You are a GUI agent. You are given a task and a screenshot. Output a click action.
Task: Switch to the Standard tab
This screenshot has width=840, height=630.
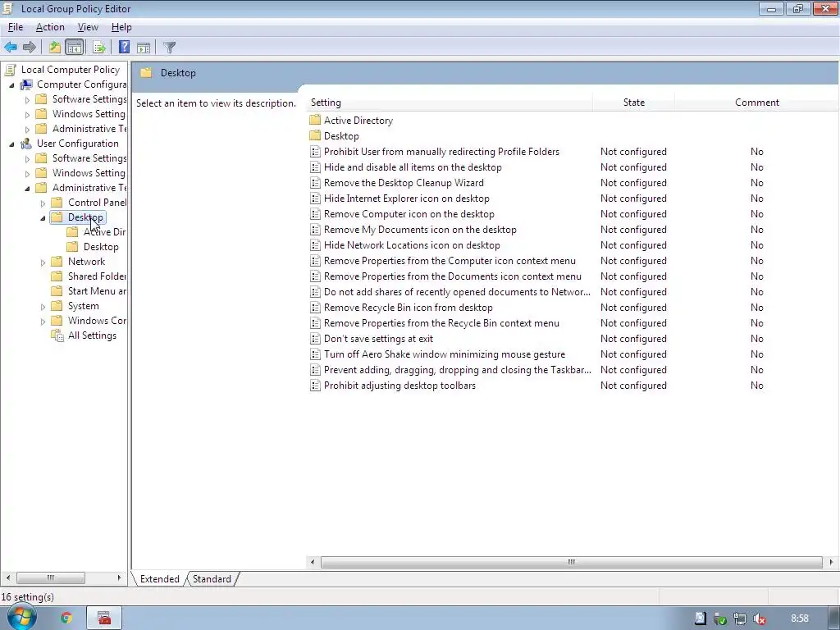[212, 578]
